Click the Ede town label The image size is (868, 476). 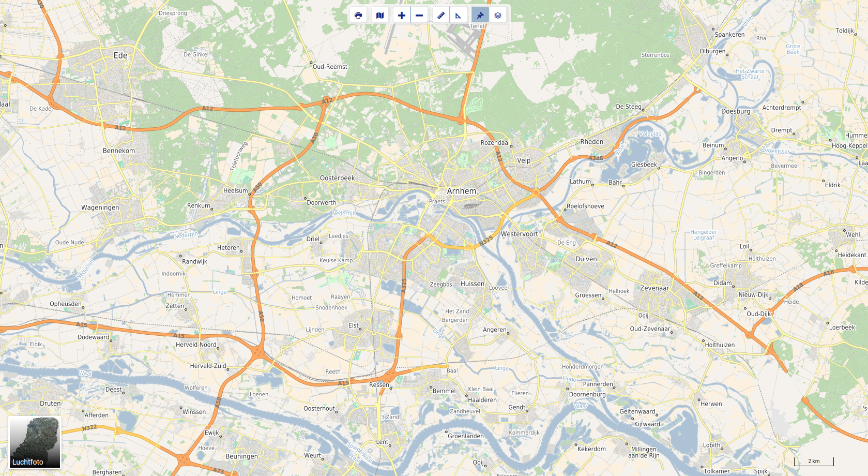click(x=120, y=55)
